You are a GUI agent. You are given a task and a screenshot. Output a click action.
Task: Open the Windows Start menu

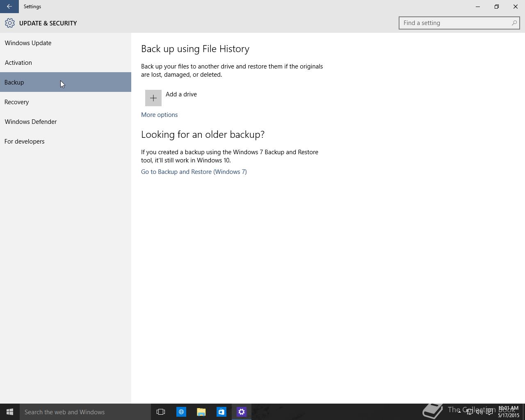pos(10,412)
